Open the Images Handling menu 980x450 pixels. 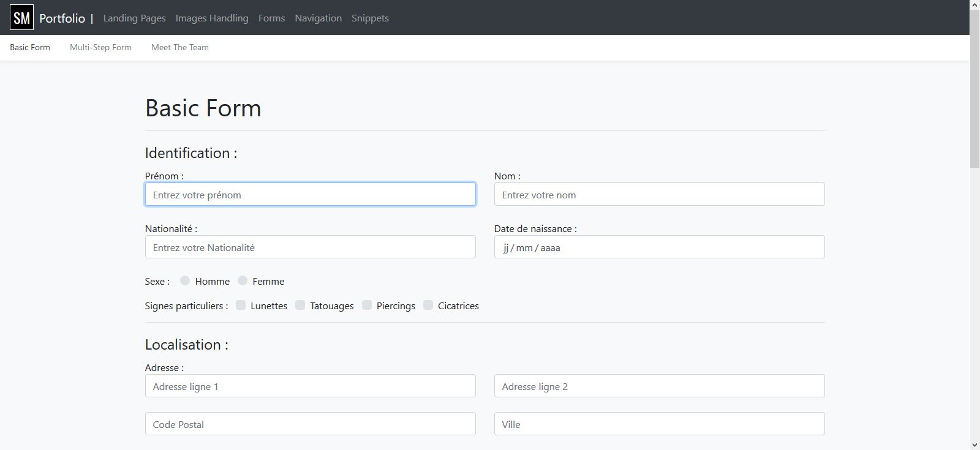[212, 18]
